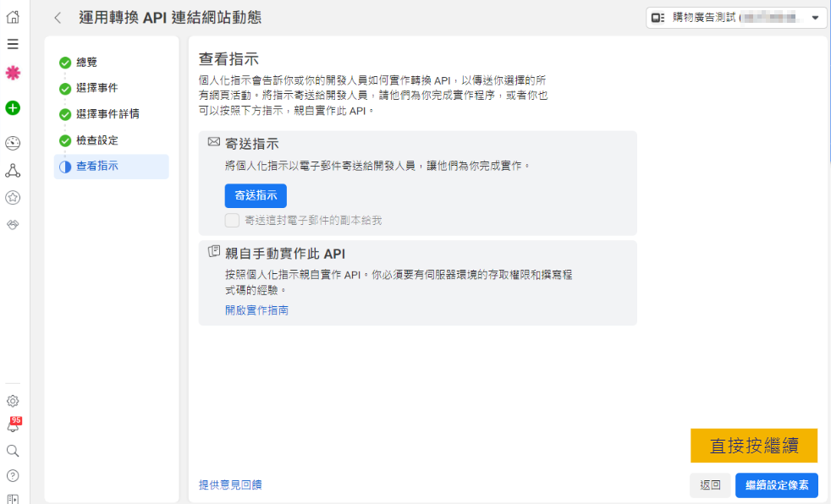Open the gauge overview icon
Image resolution: width=831 pixels, height=504 pixels.
tap(13, 143)
